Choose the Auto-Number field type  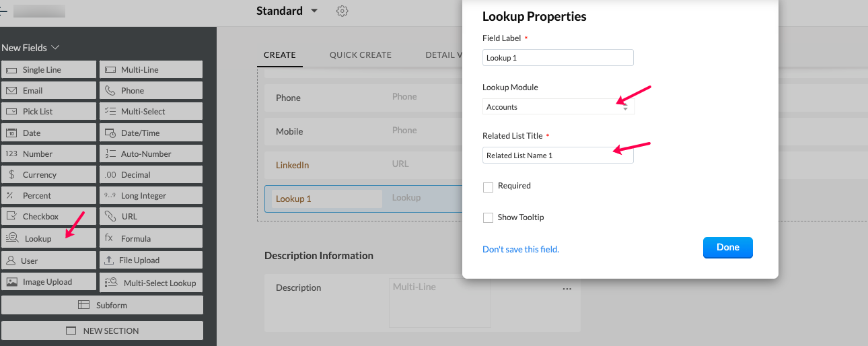(x=151, y=153)
